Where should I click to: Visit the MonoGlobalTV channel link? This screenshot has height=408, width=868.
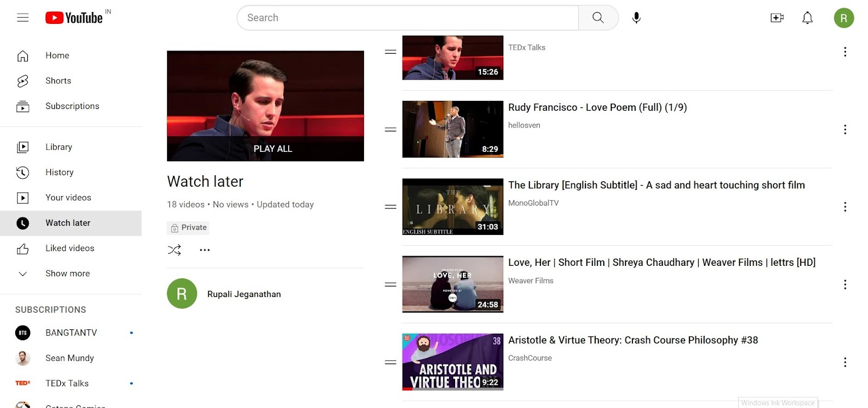click(533, 203)
